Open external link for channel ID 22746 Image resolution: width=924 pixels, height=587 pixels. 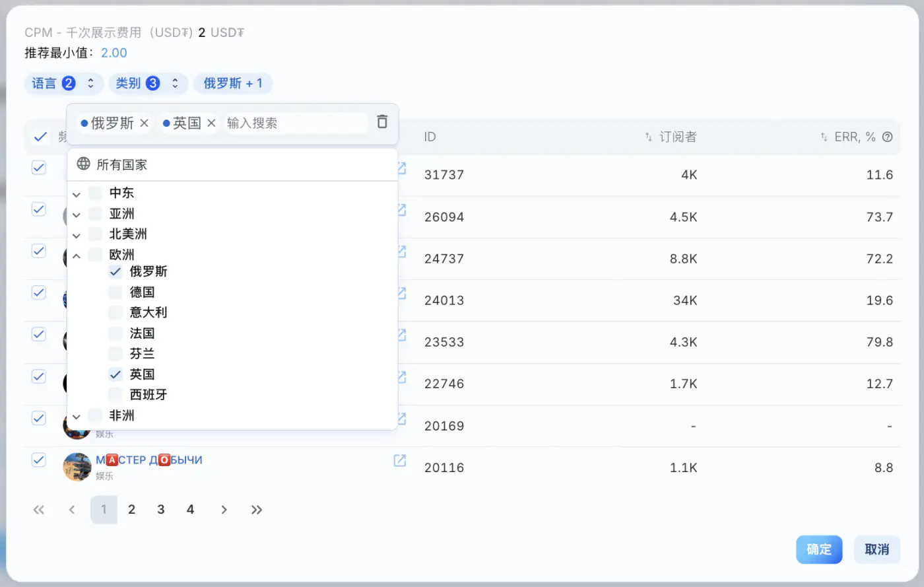coord(401,377)
